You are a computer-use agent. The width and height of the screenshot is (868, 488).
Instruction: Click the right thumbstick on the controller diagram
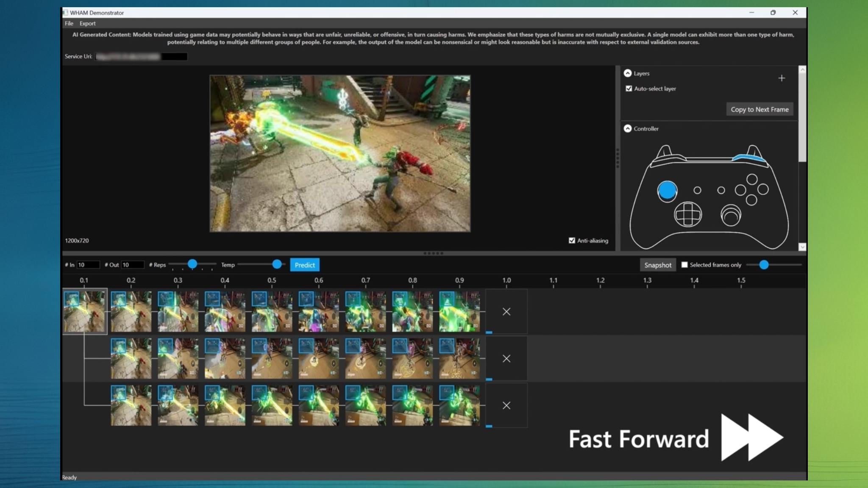pos(731,216)
